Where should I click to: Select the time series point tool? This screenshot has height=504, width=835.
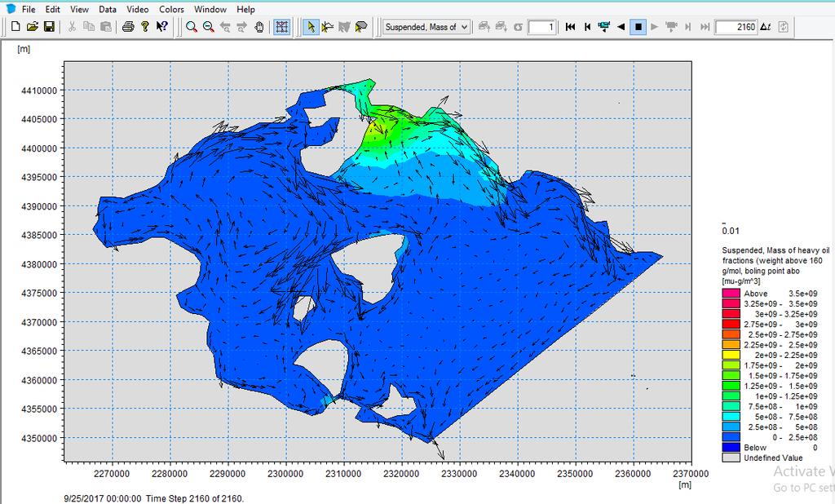(x=328, y=27)
